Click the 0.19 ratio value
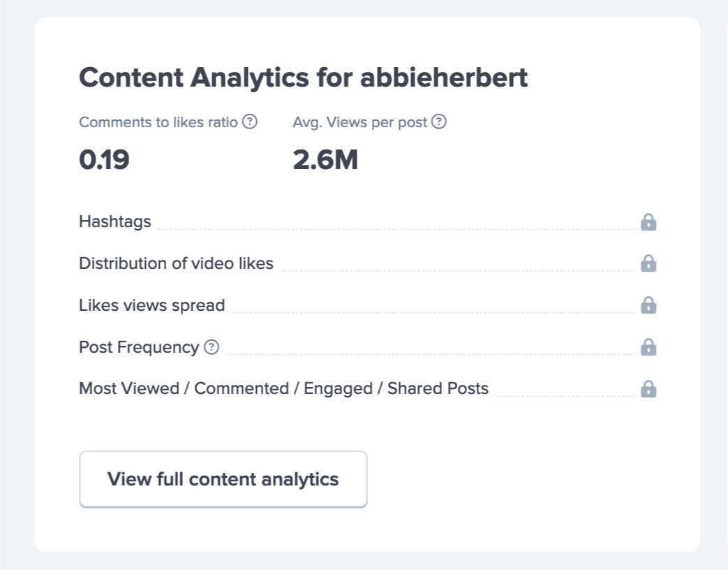 [104, 161]
